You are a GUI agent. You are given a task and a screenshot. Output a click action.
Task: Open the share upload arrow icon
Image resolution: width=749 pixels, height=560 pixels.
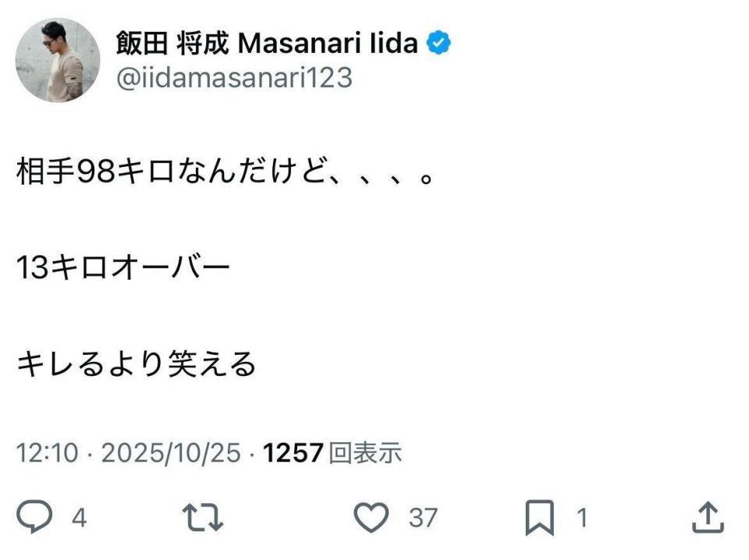[708, 517]
